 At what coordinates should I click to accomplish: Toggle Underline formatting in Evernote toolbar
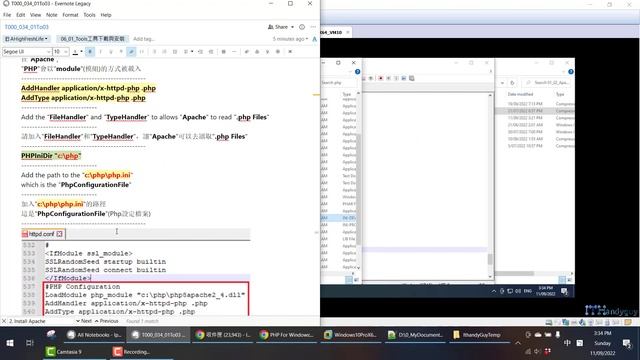tap(111, 52)
